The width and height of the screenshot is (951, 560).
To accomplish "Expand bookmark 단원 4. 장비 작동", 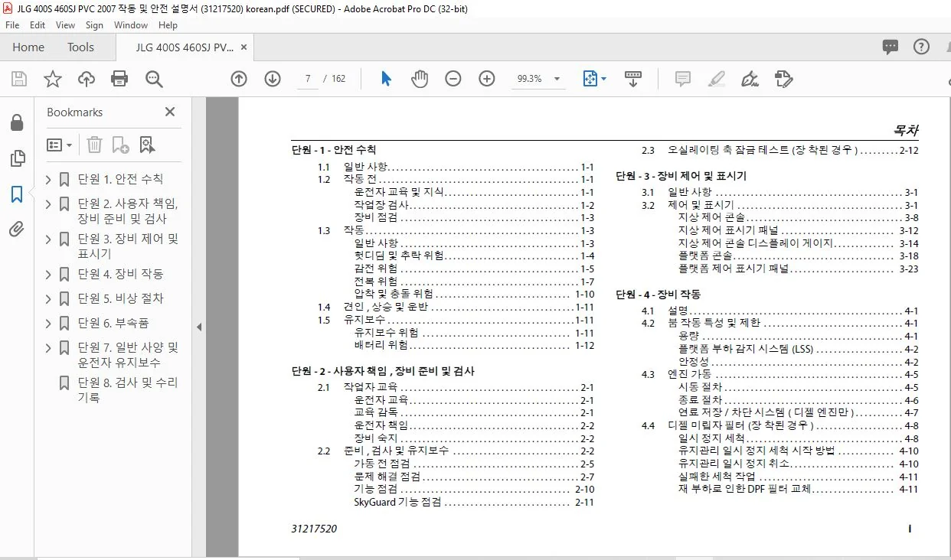I will pos(49,275).
